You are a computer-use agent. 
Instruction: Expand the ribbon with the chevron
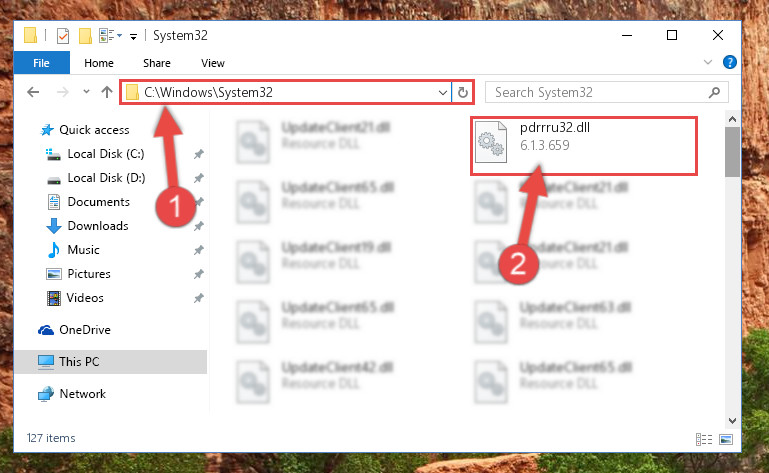click(708, 62)
